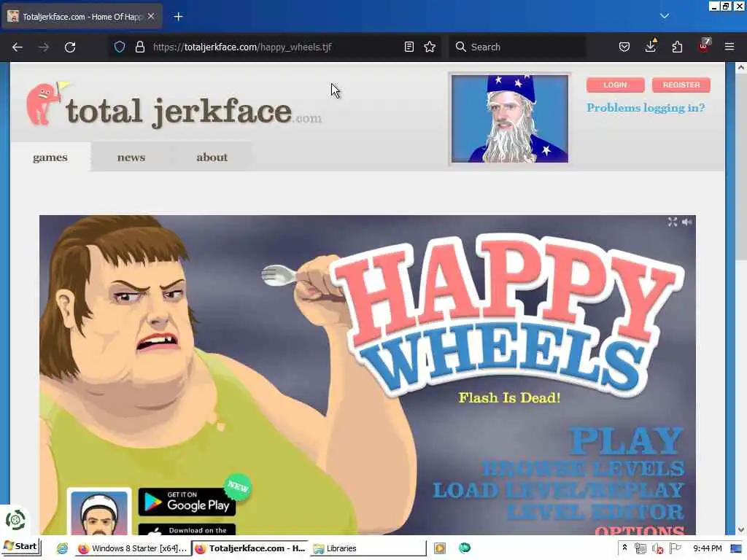Open the Start button

click(20, 547)
